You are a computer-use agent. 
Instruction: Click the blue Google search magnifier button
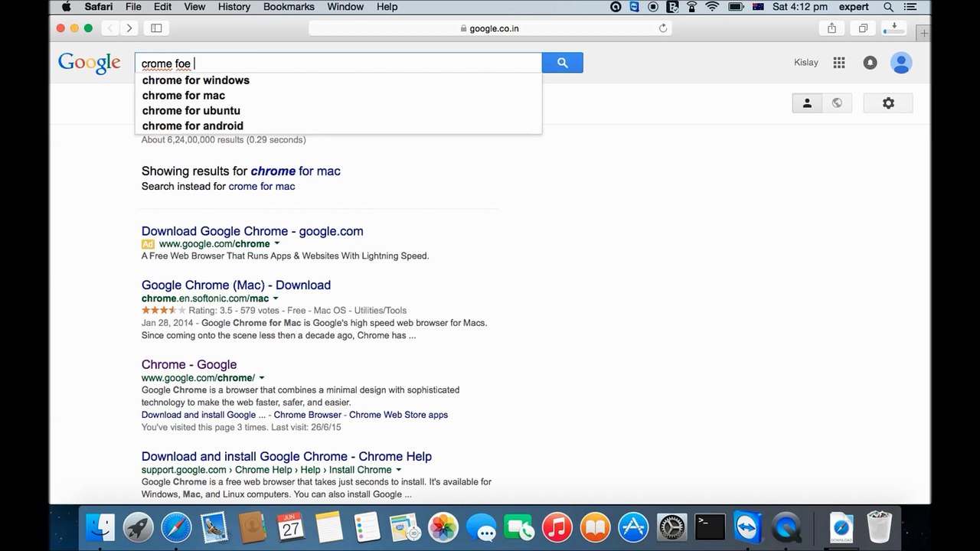click(562, 63)
